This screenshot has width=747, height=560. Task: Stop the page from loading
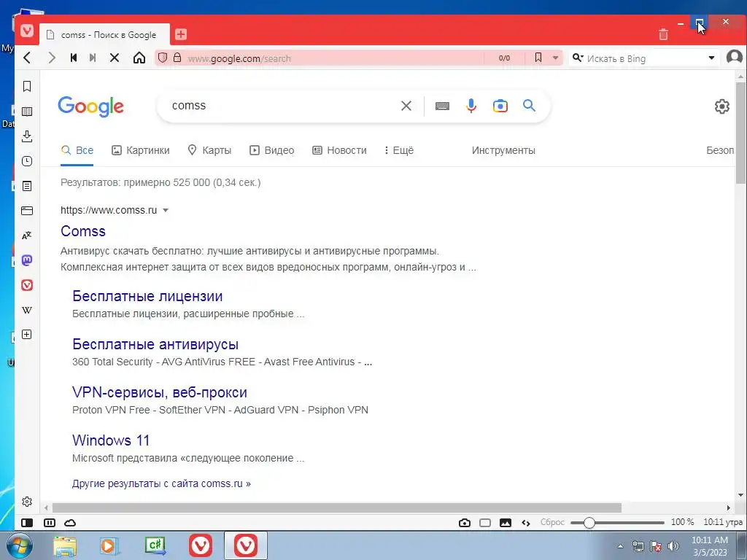115,58
